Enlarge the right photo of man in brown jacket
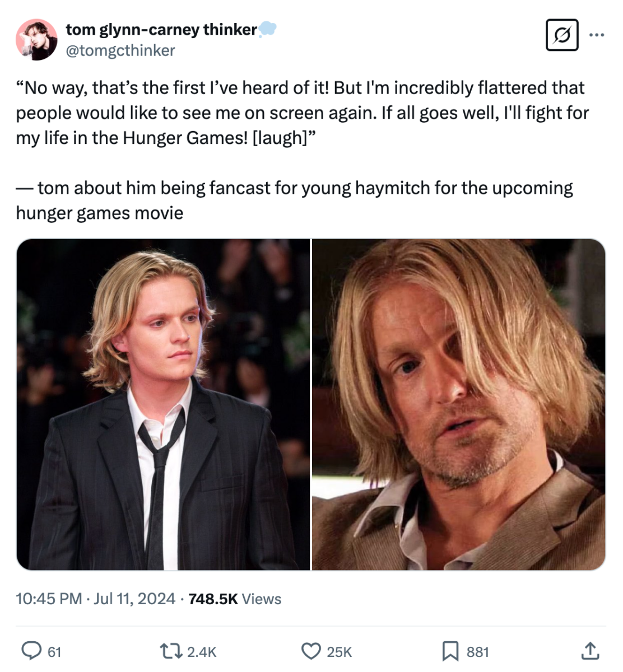This screenshot has height=672, width=623. (x=458, y=404)
